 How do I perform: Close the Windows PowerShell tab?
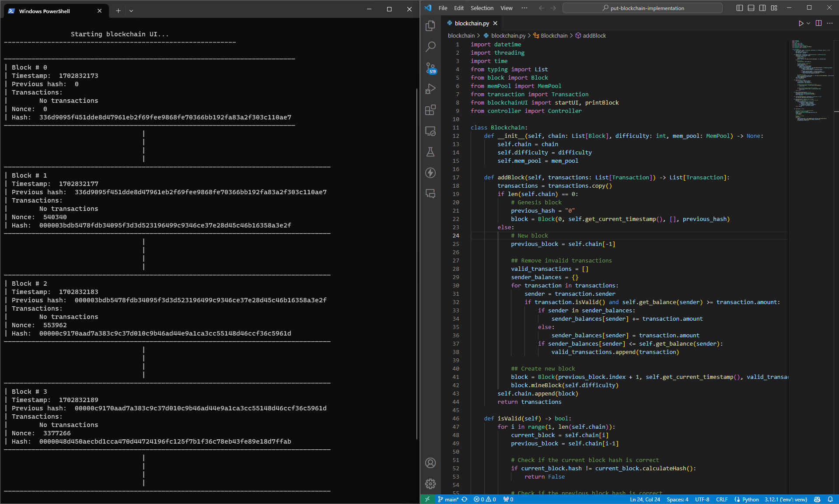tap(99, 11)
